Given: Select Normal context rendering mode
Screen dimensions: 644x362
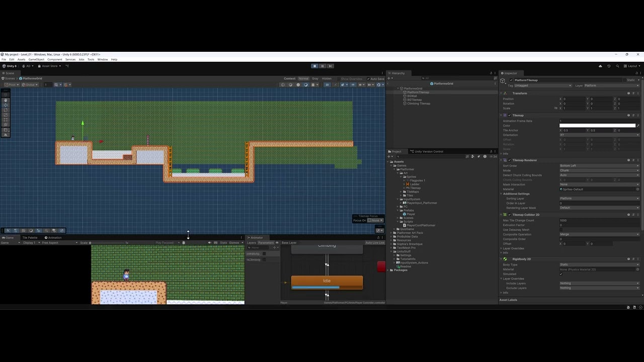Looking at the screenshot, I should [x=303, y=78].
